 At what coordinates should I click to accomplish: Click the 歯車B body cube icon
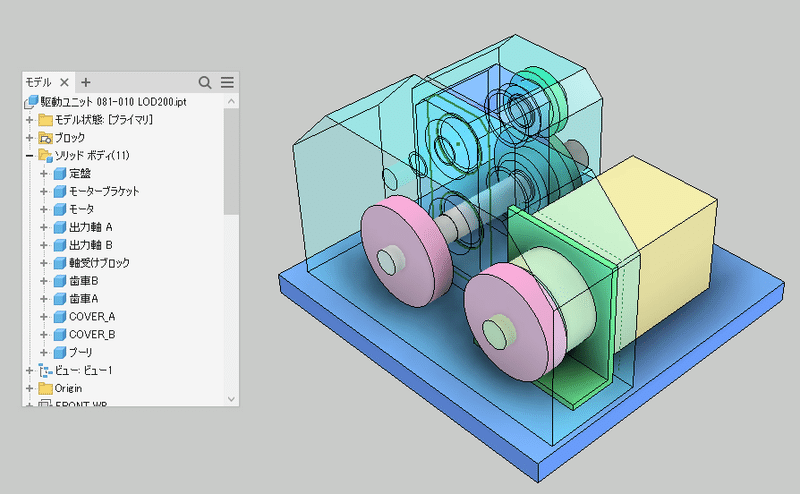60,281
